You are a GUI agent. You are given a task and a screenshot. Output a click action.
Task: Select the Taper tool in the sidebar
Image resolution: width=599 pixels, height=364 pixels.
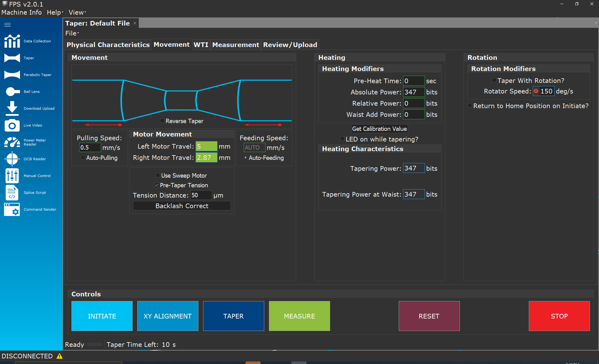pyautogui.click(x=29, y=58)
